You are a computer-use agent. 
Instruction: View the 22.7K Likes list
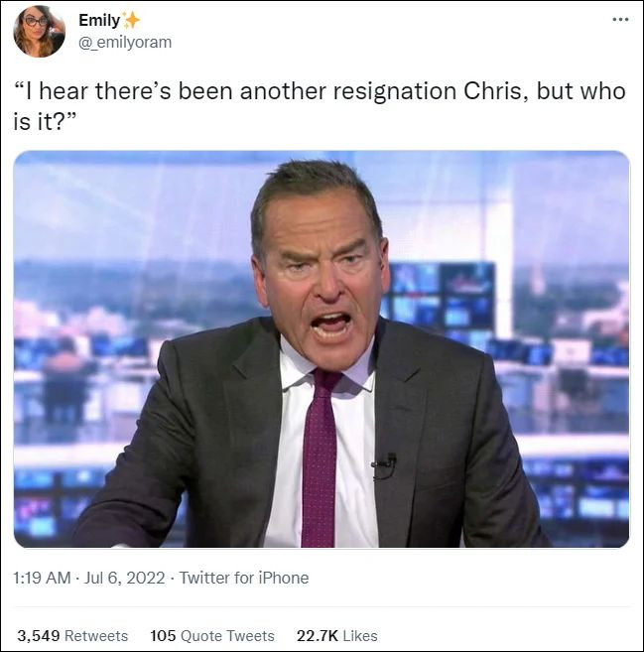[x=337, y=635]
